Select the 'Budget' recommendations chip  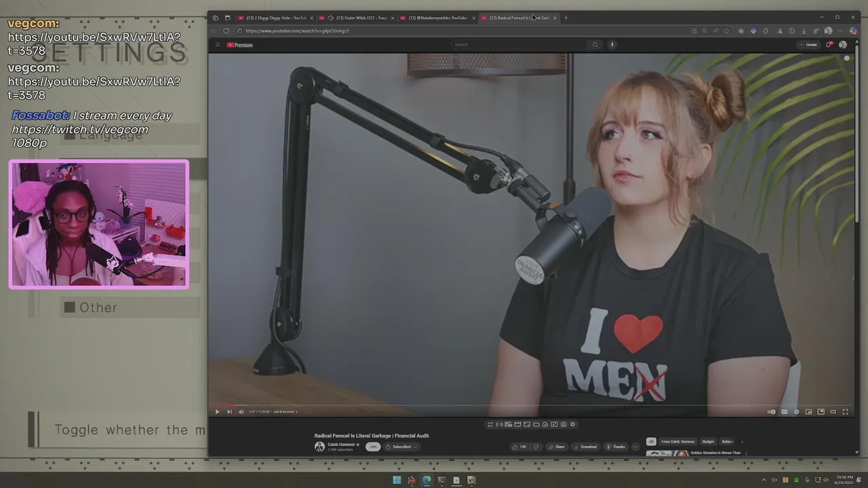click(708, 442)
